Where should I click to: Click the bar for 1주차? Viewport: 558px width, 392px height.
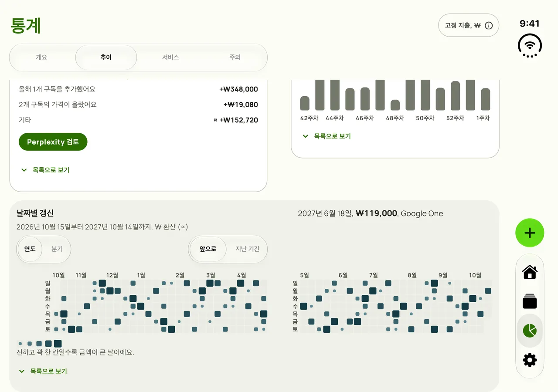485,99
